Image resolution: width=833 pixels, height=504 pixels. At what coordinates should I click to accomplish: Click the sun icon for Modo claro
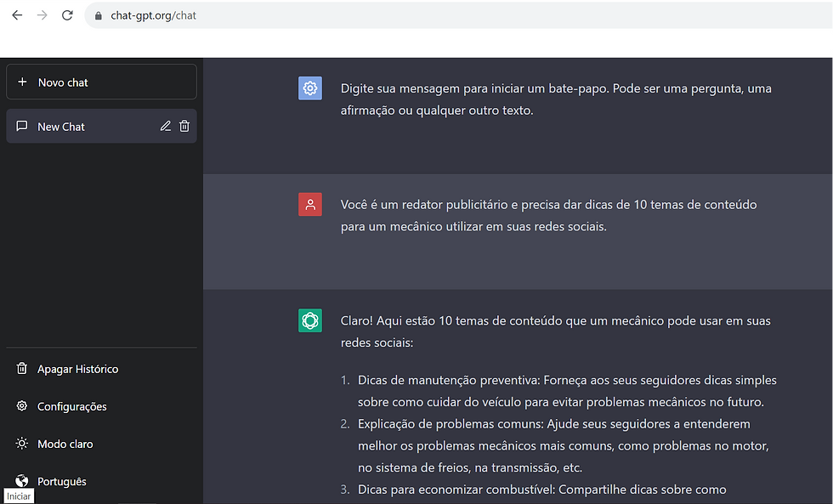click(x=22, y=444)
